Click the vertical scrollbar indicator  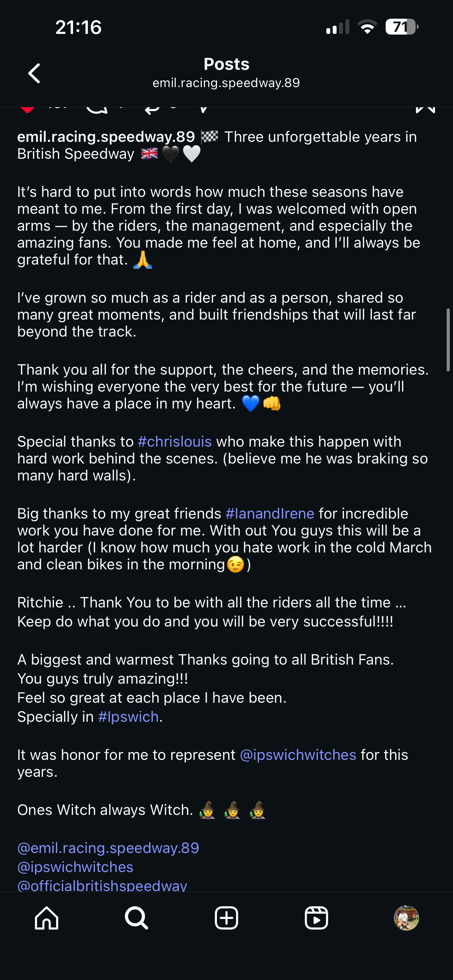[x=448, y=340]
